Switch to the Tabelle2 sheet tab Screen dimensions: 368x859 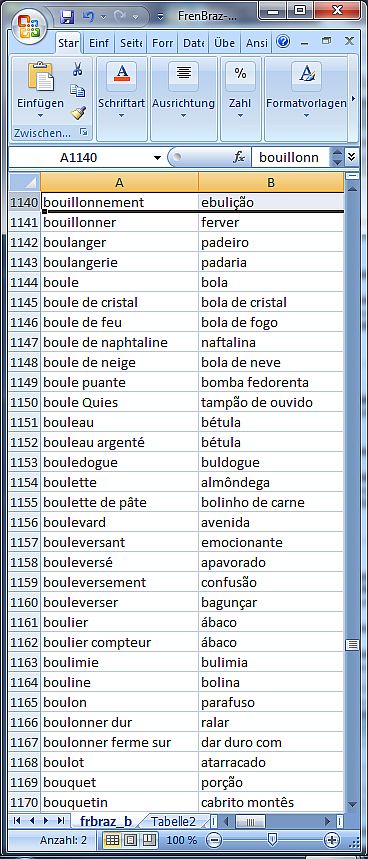pos(173,821)
